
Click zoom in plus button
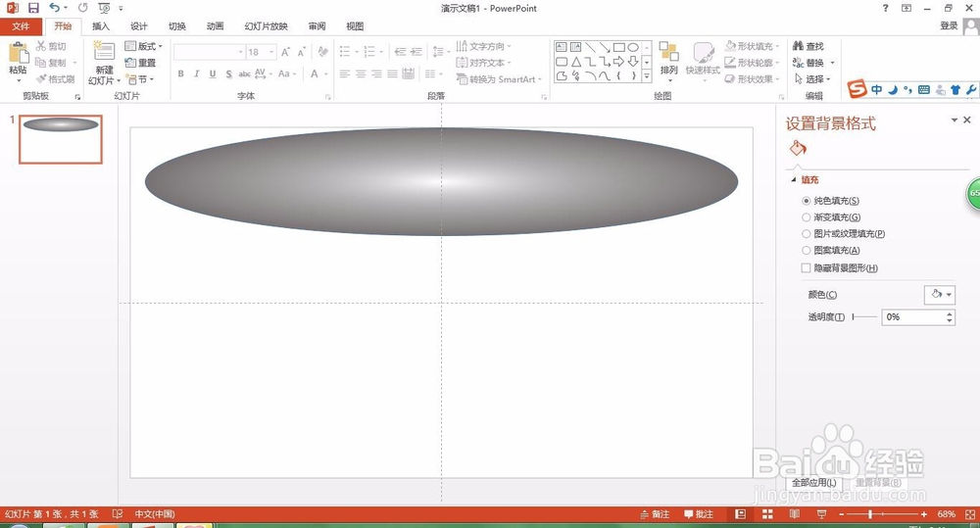click(924, 514)
